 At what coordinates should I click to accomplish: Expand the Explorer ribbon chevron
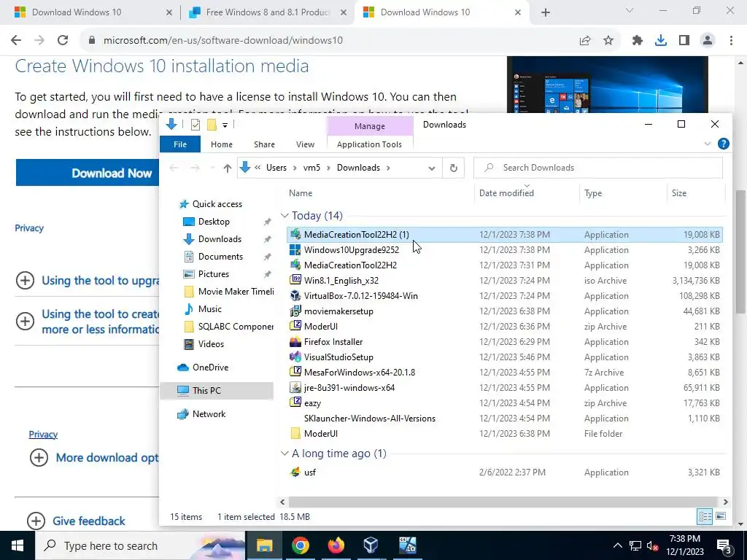[x=708, y=144]
